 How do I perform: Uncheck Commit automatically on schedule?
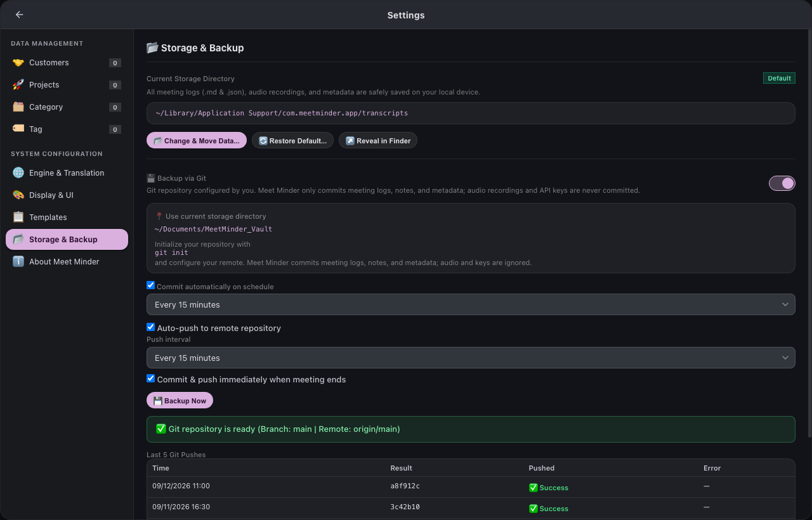coord(151,285)
